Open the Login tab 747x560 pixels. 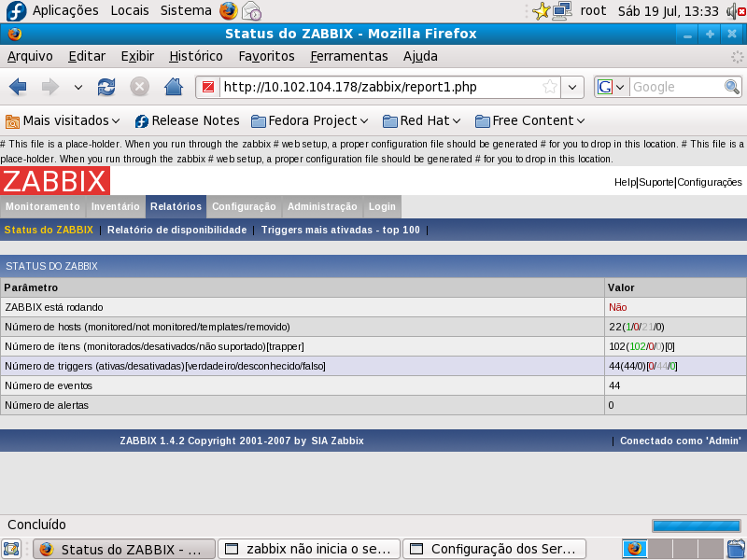[382, 206]
